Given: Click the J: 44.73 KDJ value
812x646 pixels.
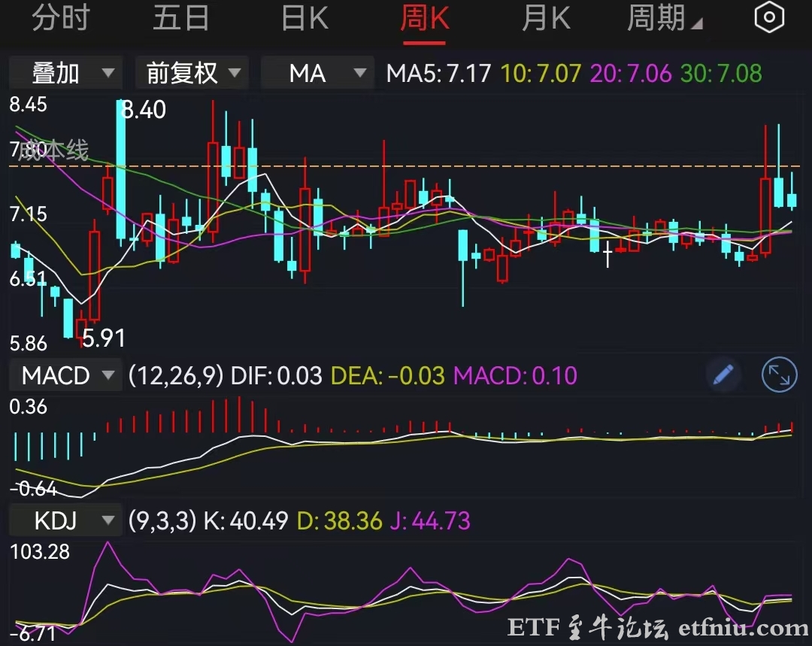Looking at the screenshot, I should coord(431,520).
